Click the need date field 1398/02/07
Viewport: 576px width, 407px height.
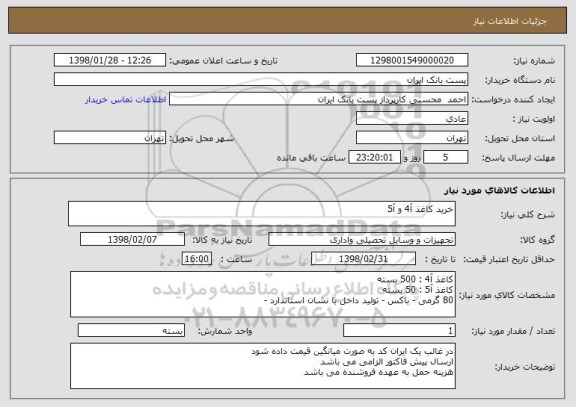(x=132, y=239)
